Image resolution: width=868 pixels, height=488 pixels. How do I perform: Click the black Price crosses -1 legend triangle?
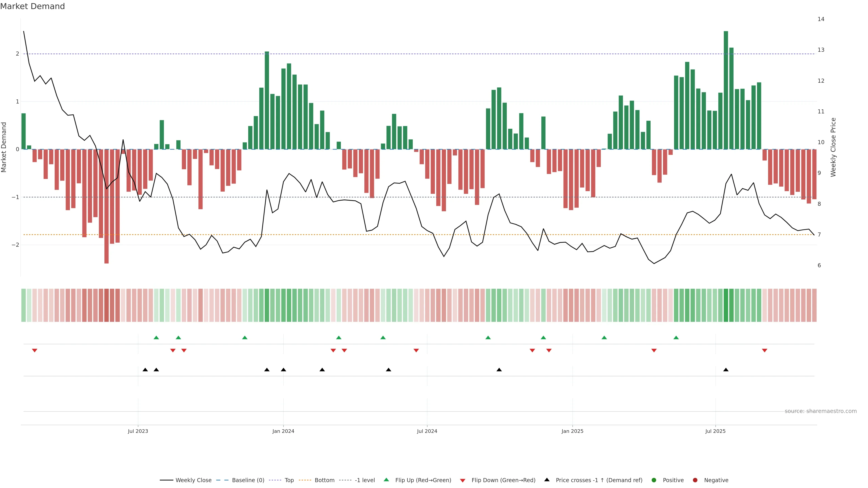click(x=547, y=480)
